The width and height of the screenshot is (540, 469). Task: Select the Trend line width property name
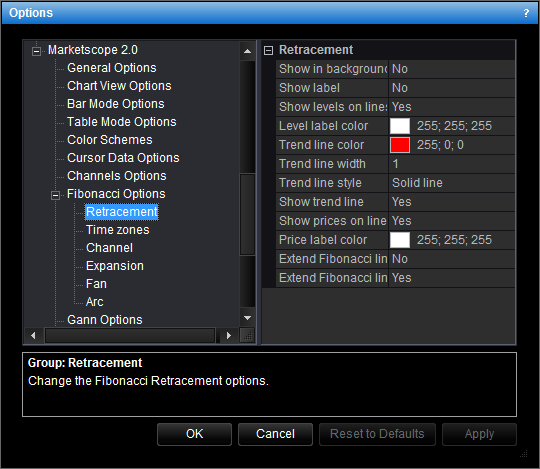[x=322, y=164]
